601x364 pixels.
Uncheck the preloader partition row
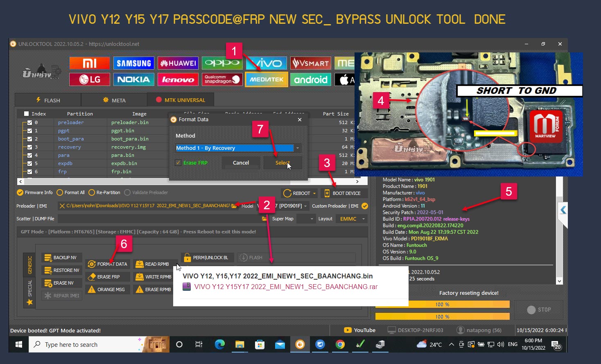(29, 122)
